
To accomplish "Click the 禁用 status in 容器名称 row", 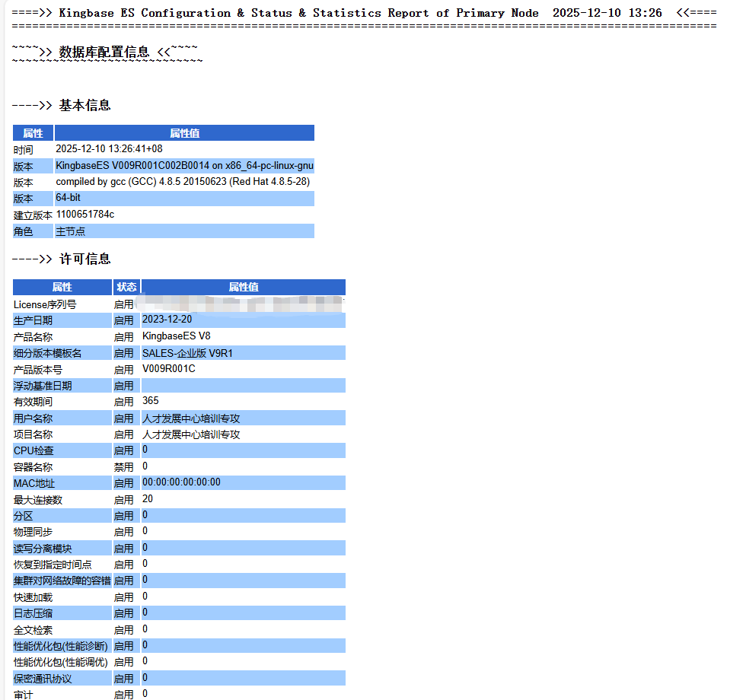I will (x=123, y=466).
